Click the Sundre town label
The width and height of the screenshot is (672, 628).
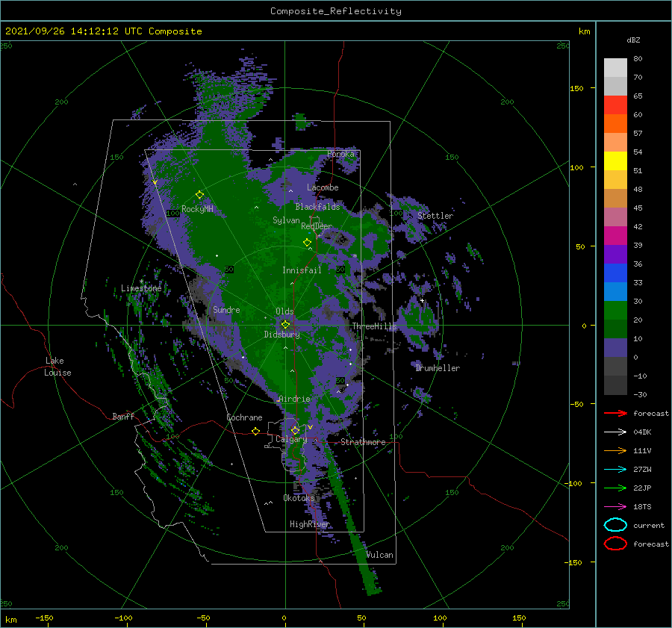point(226,309)
